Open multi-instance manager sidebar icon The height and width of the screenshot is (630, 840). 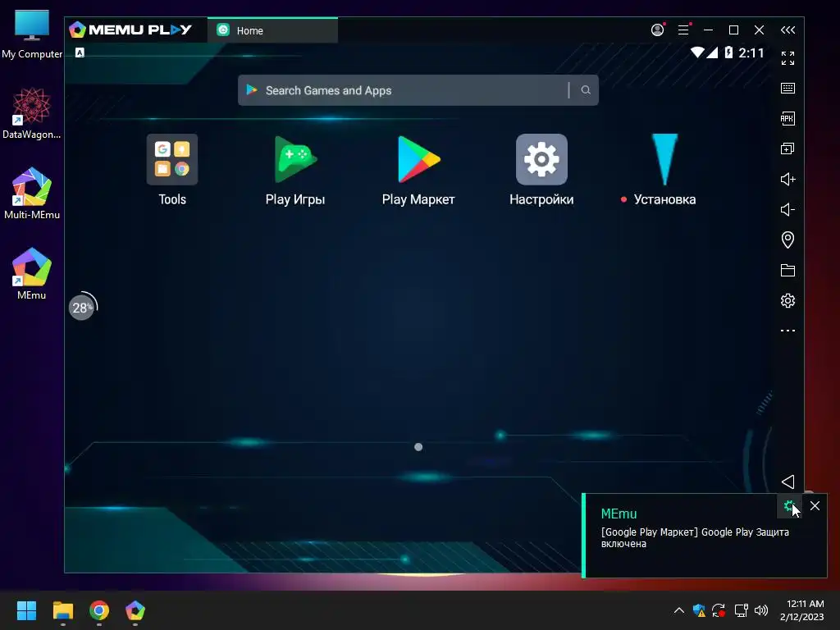tap(787, 149)
